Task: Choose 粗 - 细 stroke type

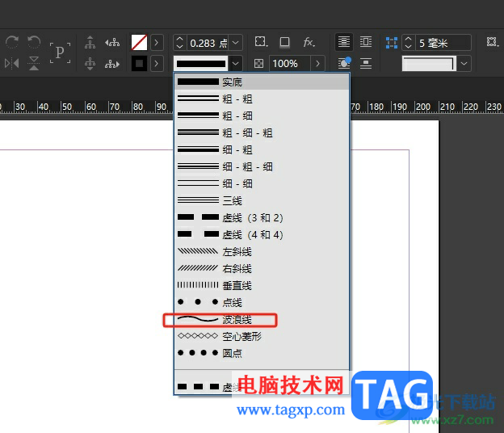Action: (262, 116)
